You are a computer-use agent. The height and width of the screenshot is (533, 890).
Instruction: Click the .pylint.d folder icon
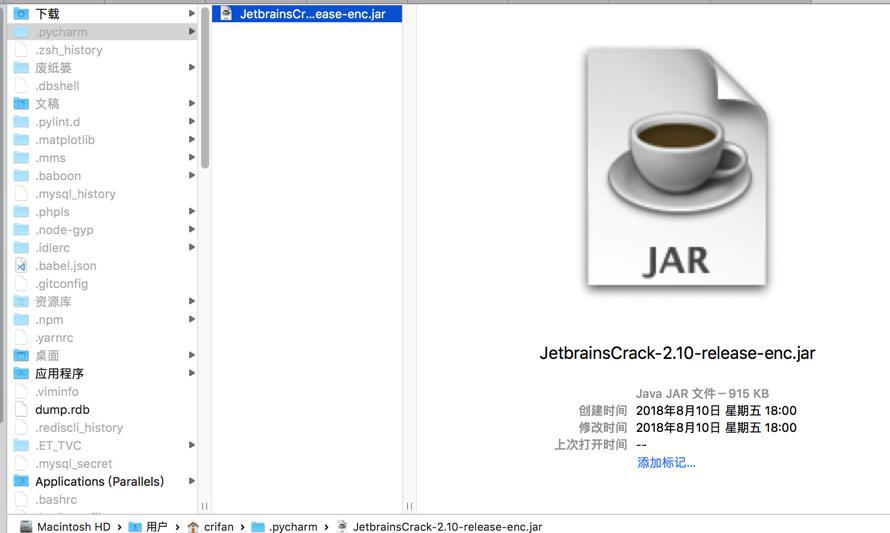tap(21, 121)
